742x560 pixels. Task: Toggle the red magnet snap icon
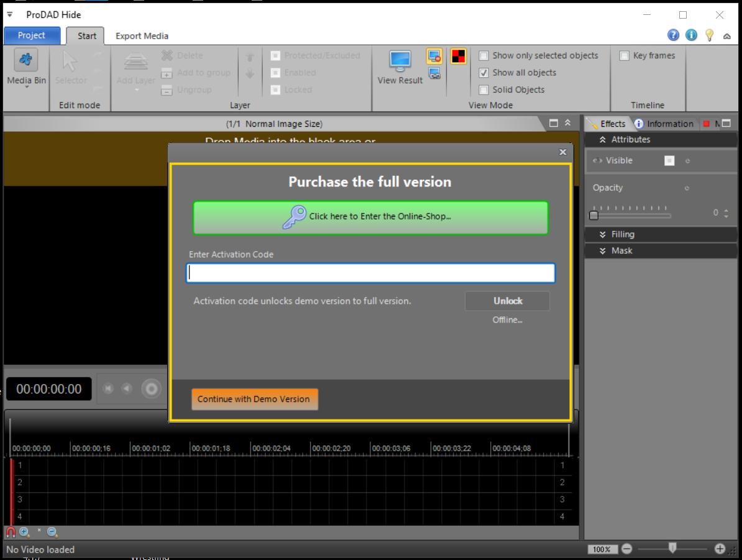(11, 532)
